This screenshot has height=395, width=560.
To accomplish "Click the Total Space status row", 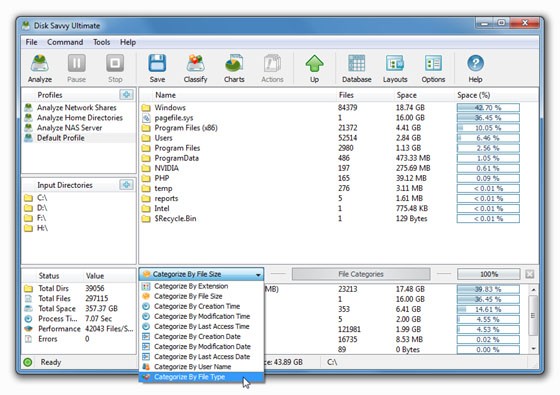I will click(79, 308).
